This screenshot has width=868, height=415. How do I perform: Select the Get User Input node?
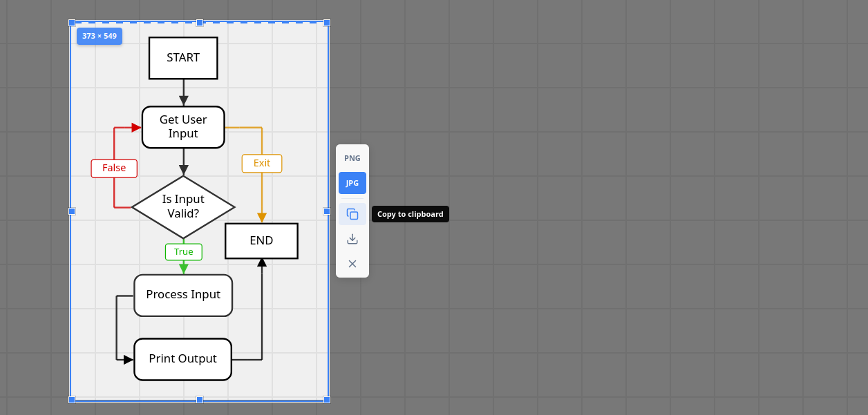point(182,127)
